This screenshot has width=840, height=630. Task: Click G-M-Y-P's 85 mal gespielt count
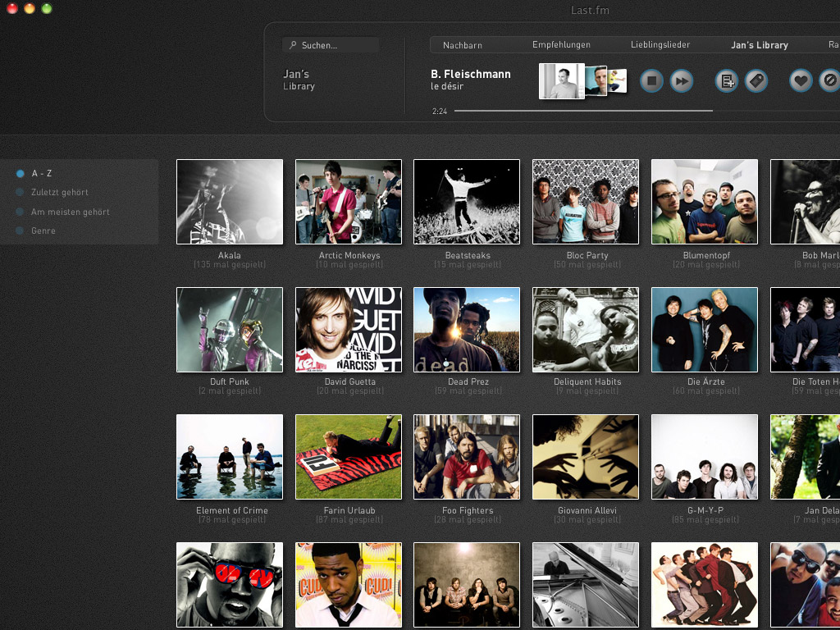tap(706, 519)
